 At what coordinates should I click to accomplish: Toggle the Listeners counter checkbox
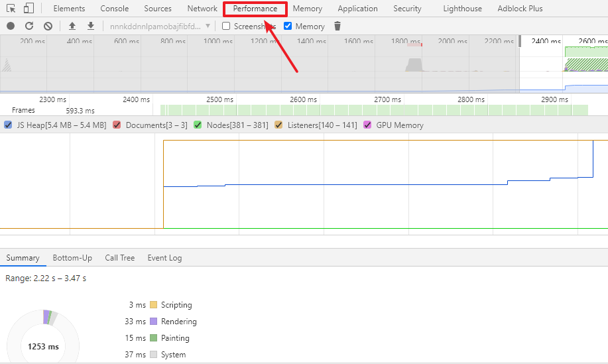[x=278, y=125]
